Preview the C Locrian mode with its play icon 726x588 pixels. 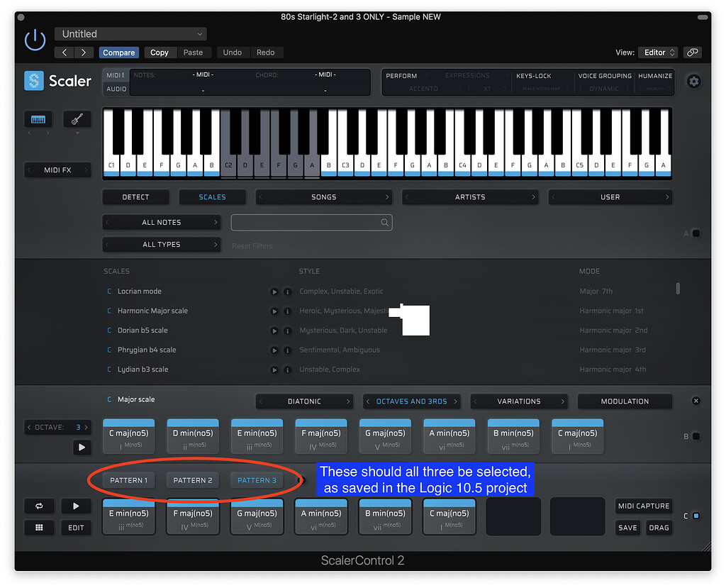[274, 291]
